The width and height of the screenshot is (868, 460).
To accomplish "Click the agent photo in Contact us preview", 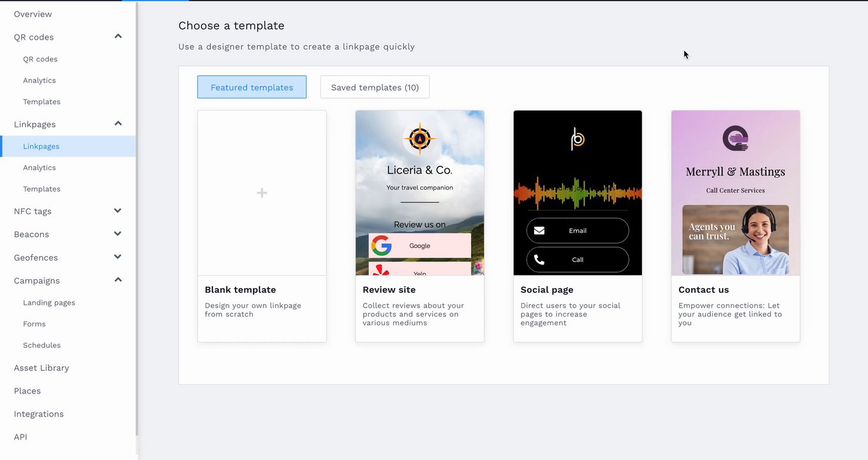I will 735,240.
